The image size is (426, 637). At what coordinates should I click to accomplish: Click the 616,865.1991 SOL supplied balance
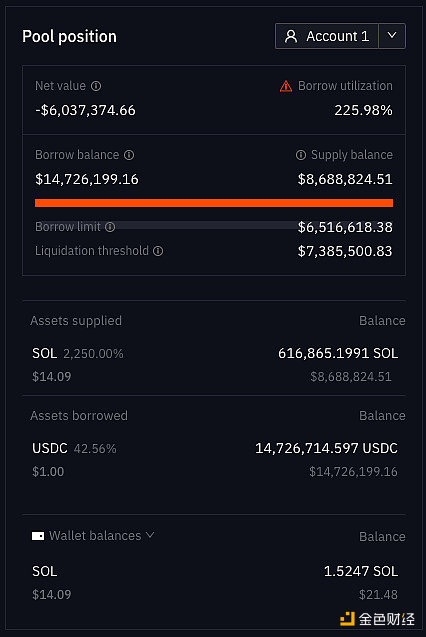338,353
